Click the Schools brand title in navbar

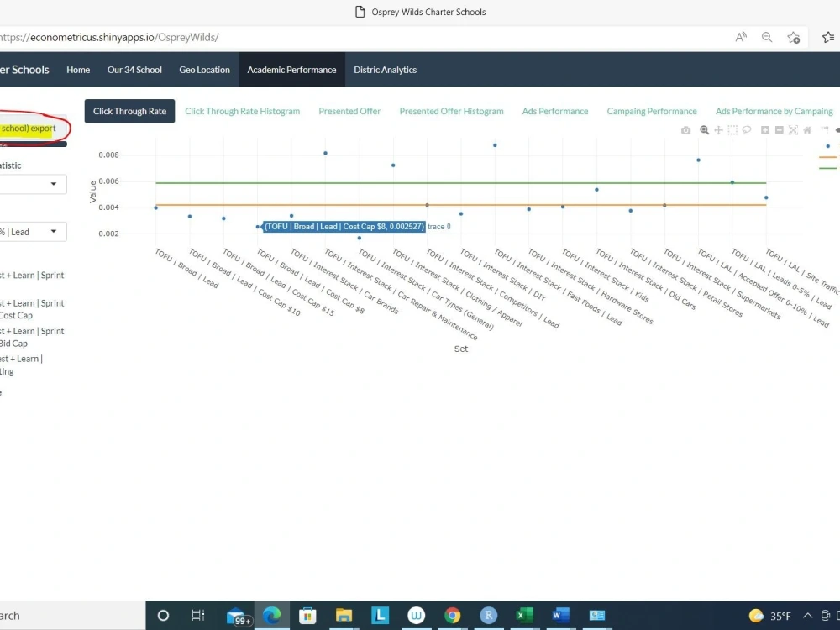24,70
